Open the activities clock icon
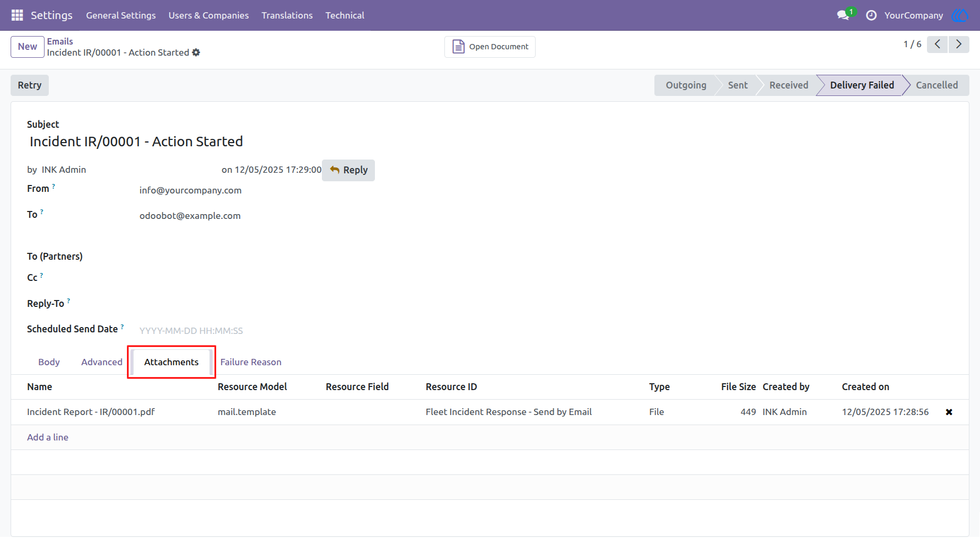 click(x=871, y=15)
